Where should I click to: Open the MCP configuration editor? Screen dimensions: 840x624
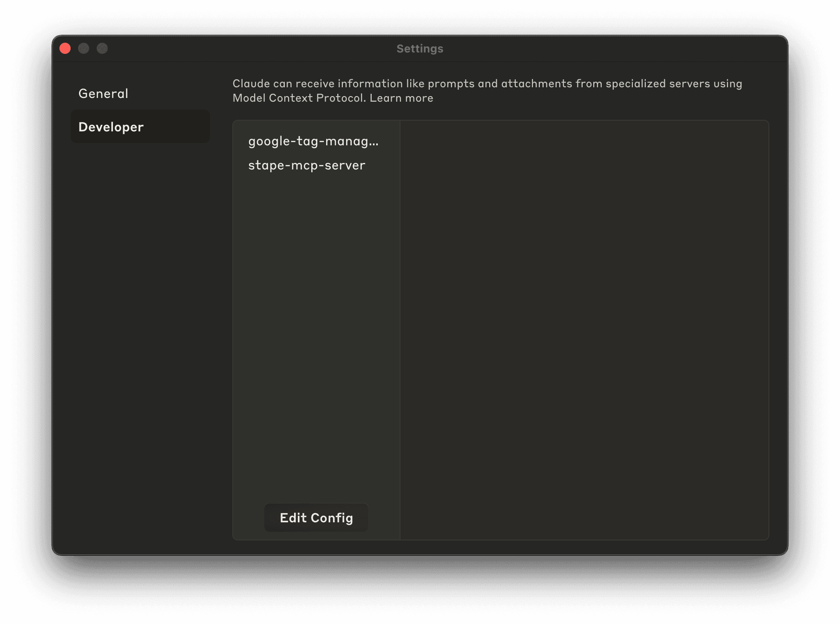click(316, 517)
